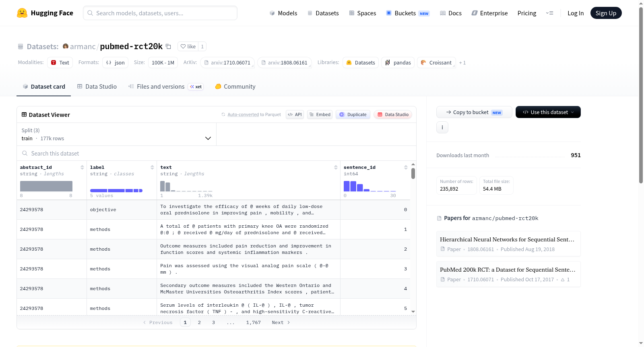
Task: Open Data Studio from the viewer header
Action: tap(393, 114)
